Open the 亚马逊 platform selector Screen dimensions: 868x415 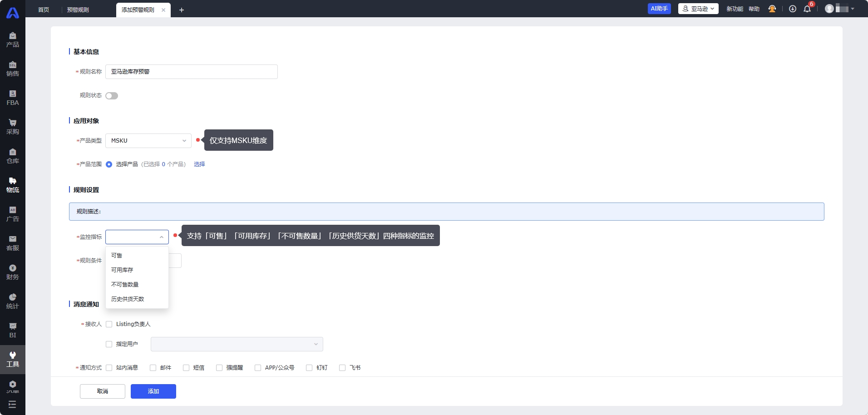click(x=698, y=9)
